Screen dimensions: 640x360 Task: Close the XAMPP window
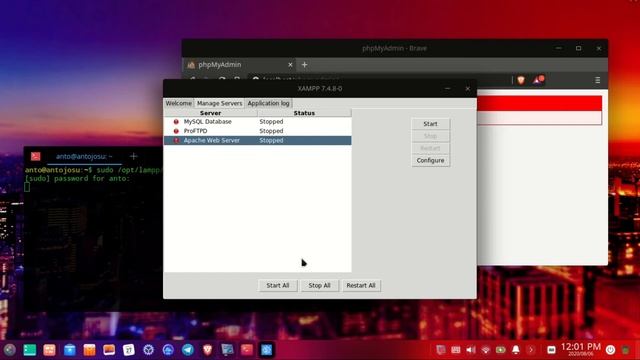click(468, 89)
